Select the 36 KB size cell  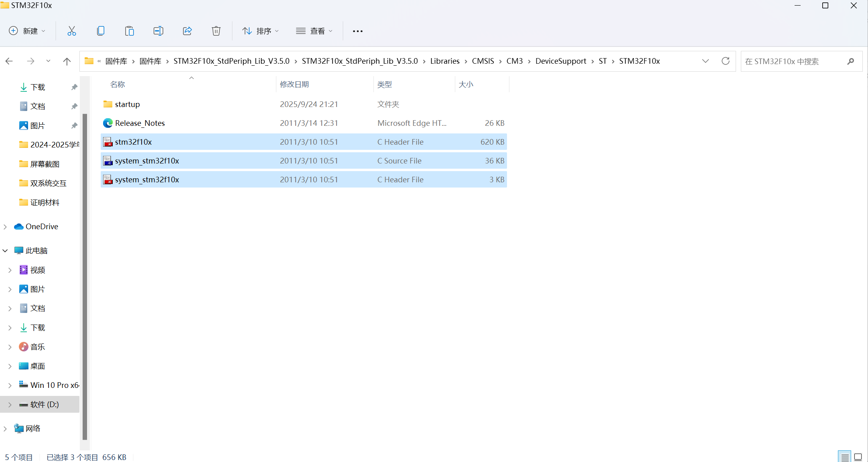click(495, 161)
